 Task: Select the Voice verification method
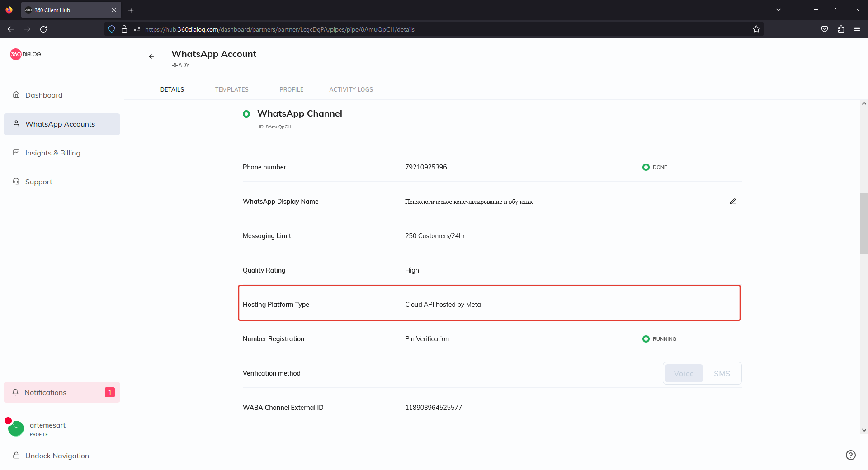pyautogui.click(x=684, y=373)
